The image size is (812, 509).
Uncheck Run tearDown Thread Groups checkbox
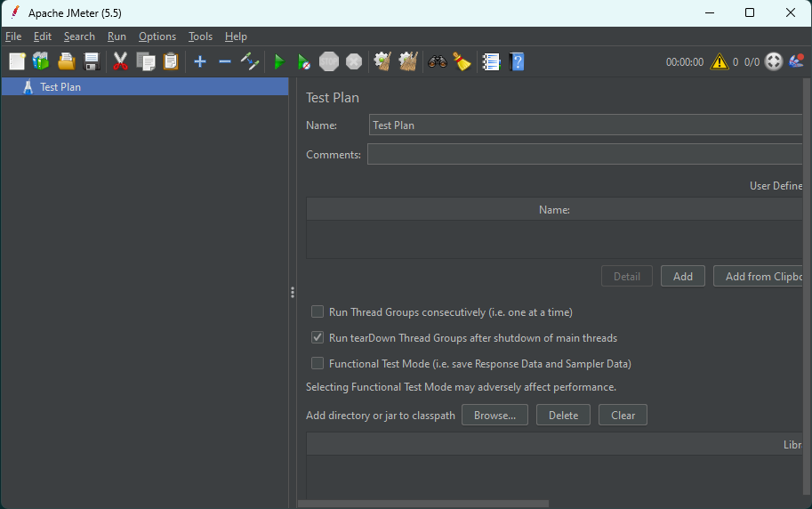tap(318, 338)
